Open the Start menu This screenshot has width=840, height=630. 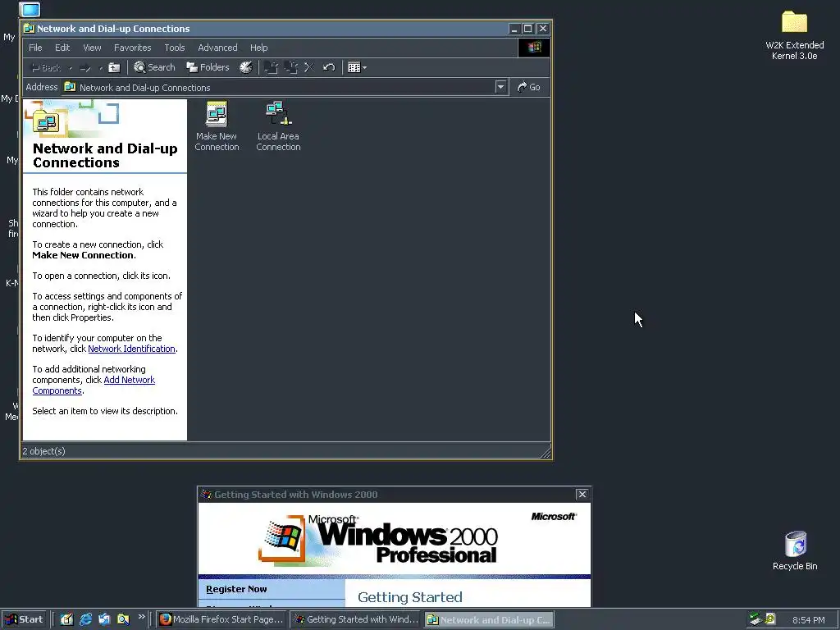coord(24,620)
